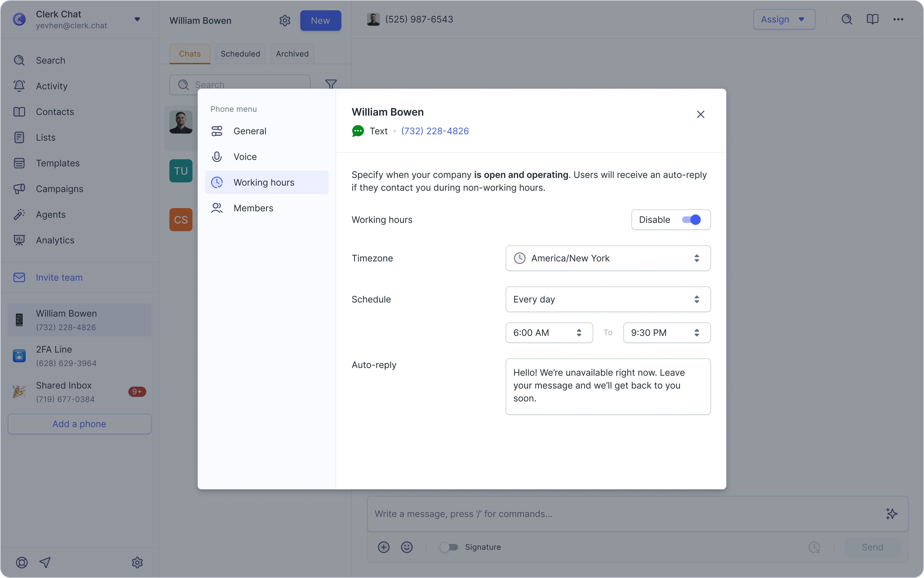Open the Agents magic wand item

coord(80,215)
